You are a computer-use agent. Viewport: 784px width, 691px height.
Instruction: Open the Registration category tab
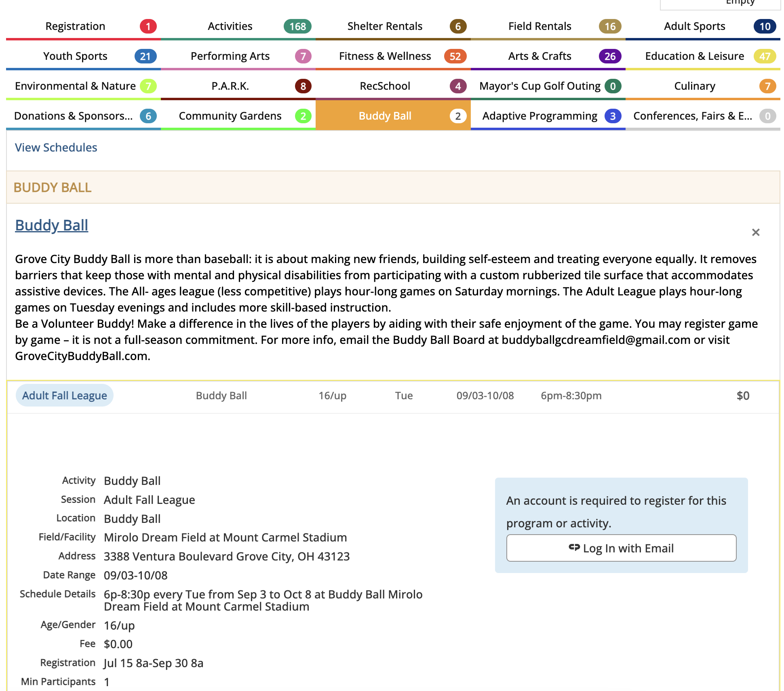pyautogui.click(x=76, y=26)
